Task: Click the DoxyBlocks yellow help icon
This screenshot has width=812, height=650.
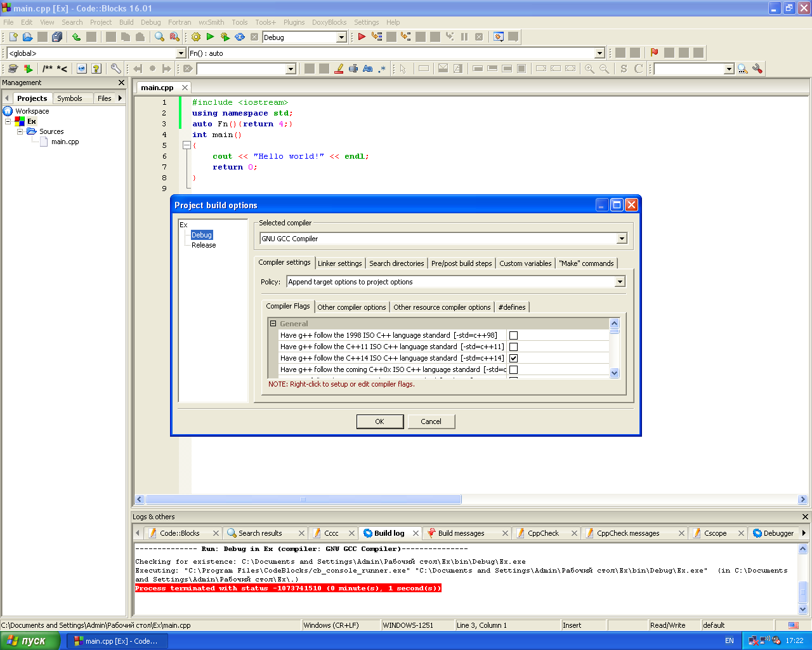Action: (96, 69)
